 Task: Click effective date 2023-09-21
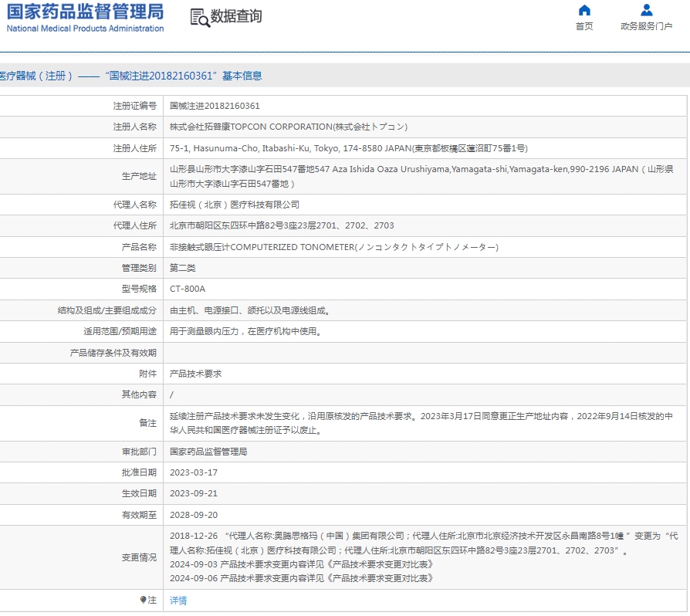(x=194, y=493)
